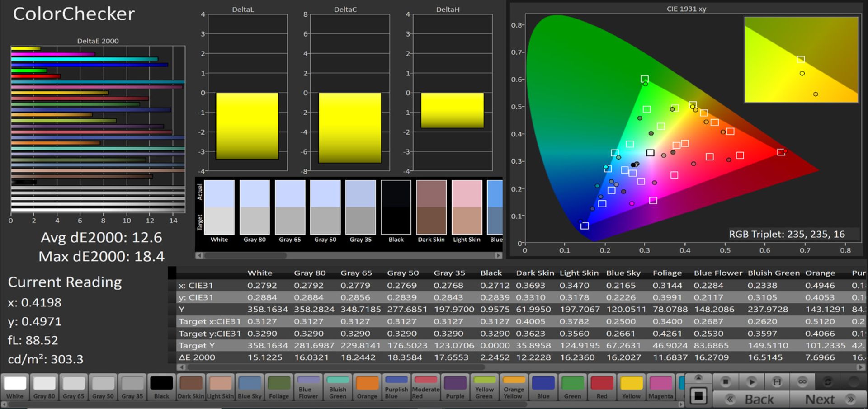Click the Light Skin actual/target comparison swatch
The image size is (868, 409).
click(467, 207)
